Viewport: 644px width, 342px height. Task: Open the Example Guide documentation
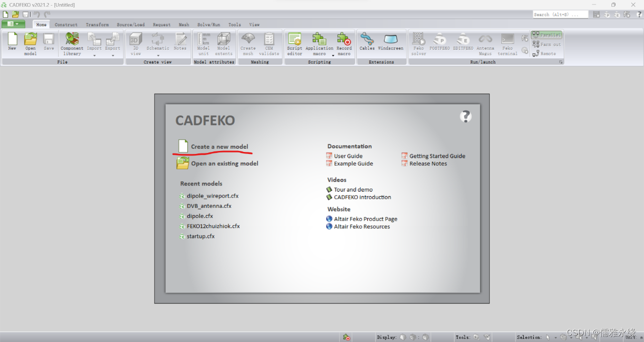353,164
